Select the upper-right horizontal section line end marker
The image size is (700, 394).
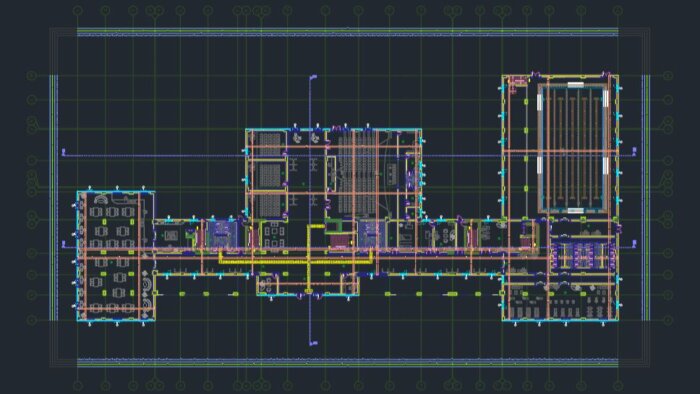[634, 151]
